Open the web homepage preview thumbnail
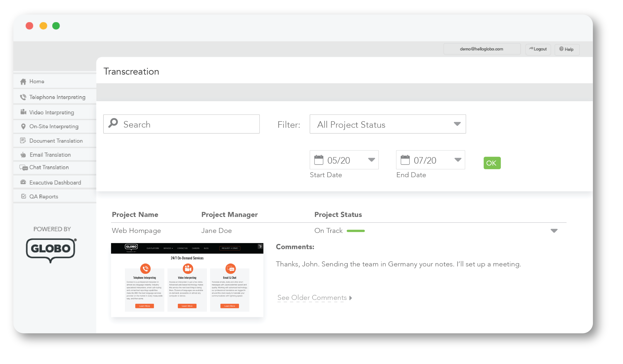This screenshot has height=364, width=623. (x=187, y=280)
